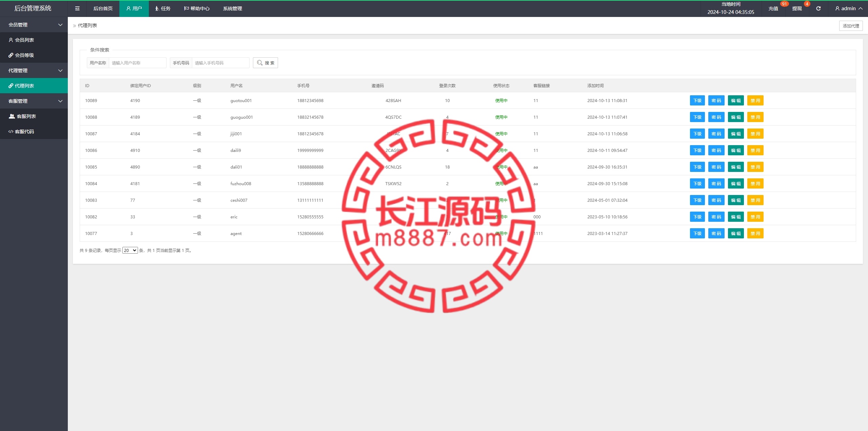Viewport: 868px width, 431px height.
Task: Click 禁用 for ceshi007
Action: 755,200
